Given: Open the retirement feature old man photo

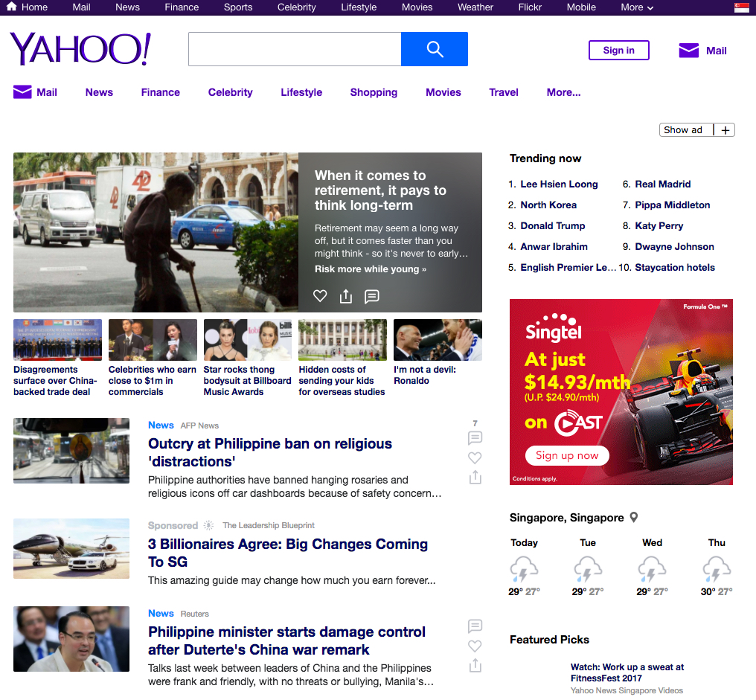Looking at the screenshot, I should 156,232.
